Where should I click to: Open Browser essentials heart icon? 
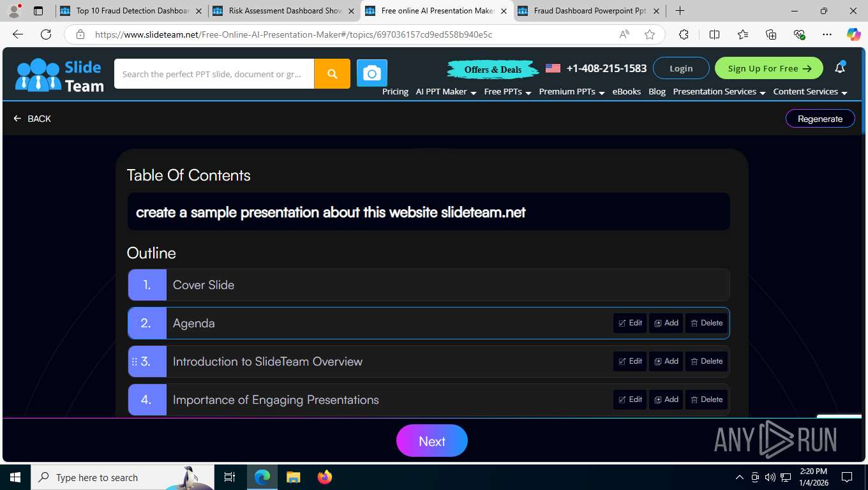(x=799, y=34)
